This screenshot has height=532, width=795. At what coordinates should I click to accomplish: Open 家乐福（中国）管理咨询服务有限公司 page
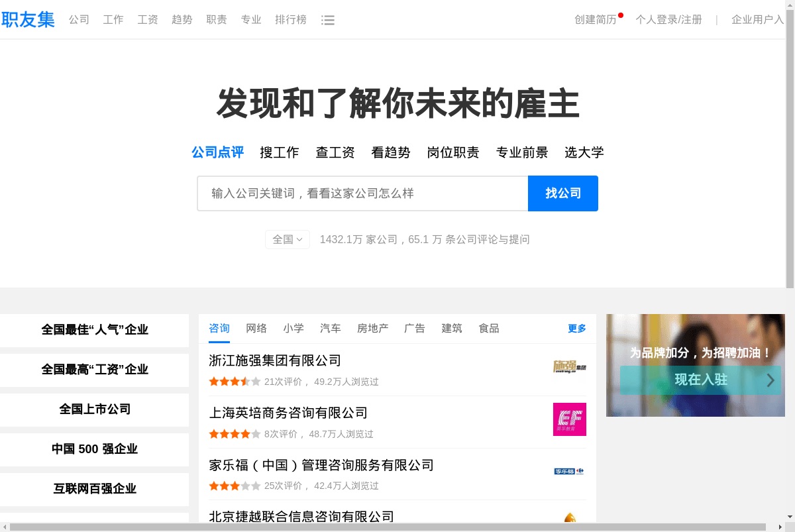pyautogui.click(x=321, y=465)
